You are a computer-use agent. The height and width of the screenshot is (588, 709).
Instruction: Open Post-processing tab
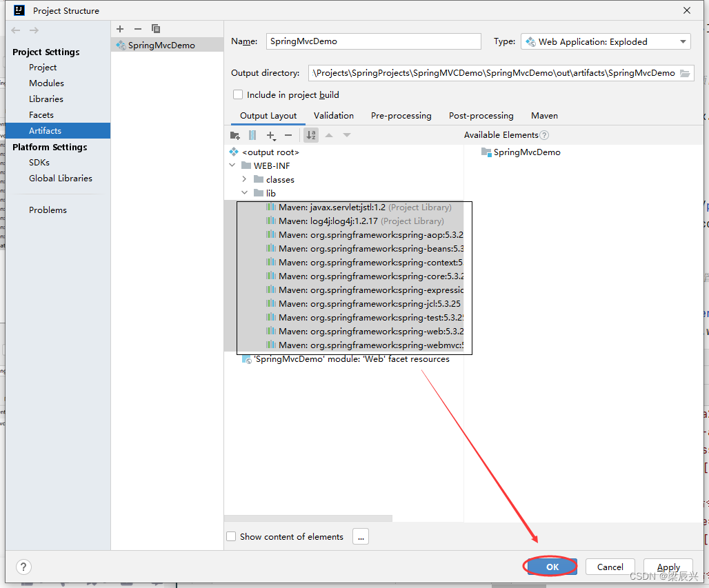pyautogui.click(x=481, y=116)
